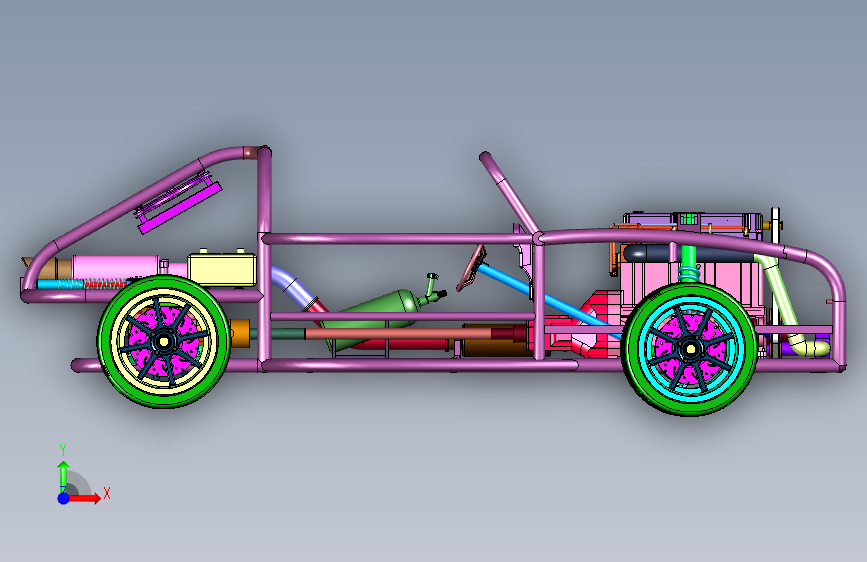Select the pale yellow box behind roll hoop
The height and width of the screenshot is (562, 867).
pos(222,269)
